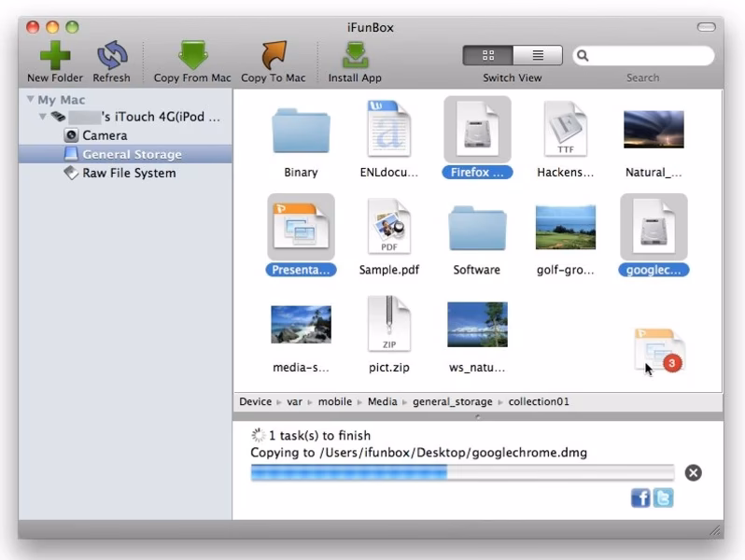Go to Media in the breadcrumb path
The image size is (745, 560).
[383, 402]
